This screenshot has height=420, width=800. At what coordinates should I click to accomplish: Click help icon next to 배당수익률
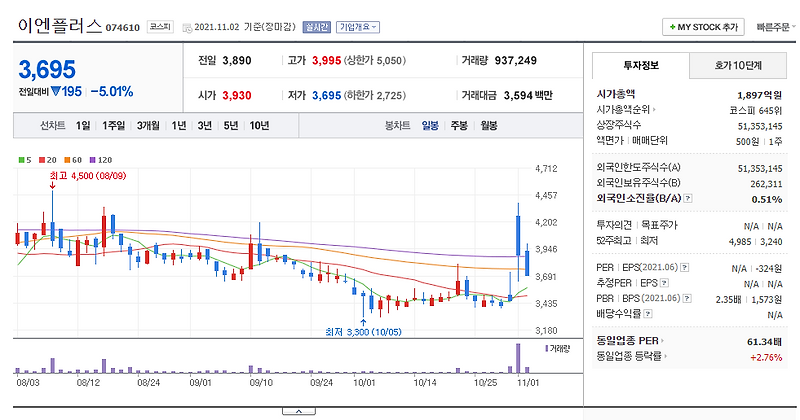(x=648, y=314)
